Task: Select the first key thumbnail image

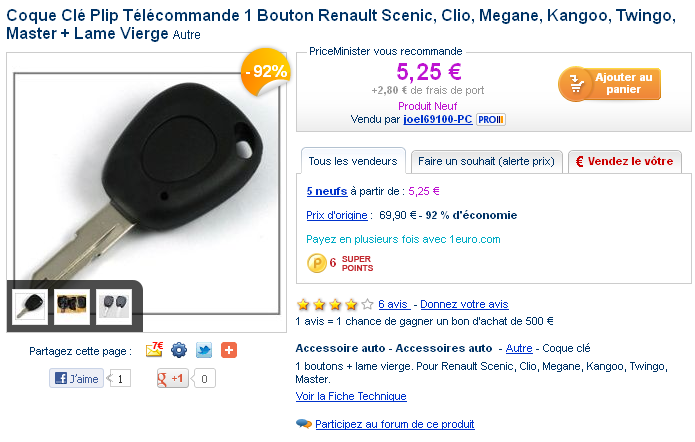Action: point(29,304)
